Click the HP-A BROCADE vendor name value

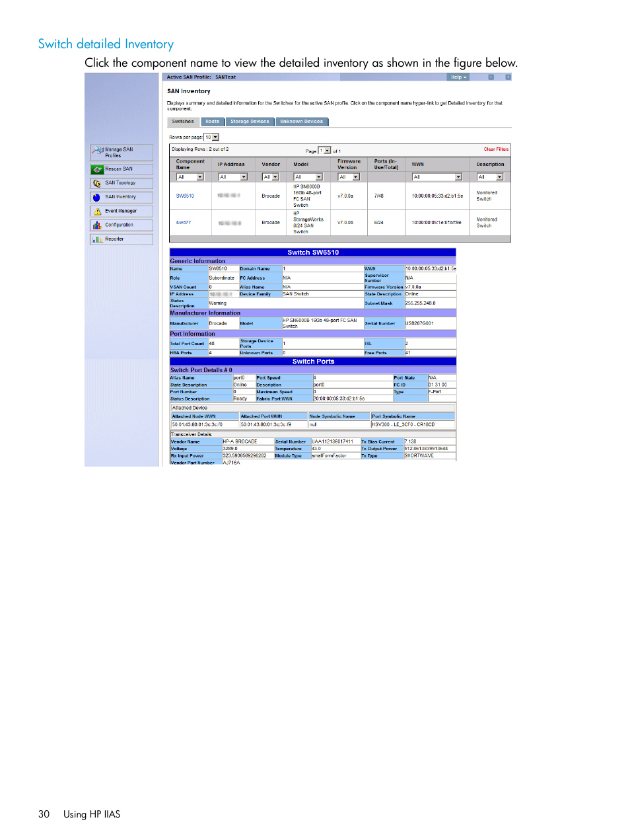(x=240, y=441)
